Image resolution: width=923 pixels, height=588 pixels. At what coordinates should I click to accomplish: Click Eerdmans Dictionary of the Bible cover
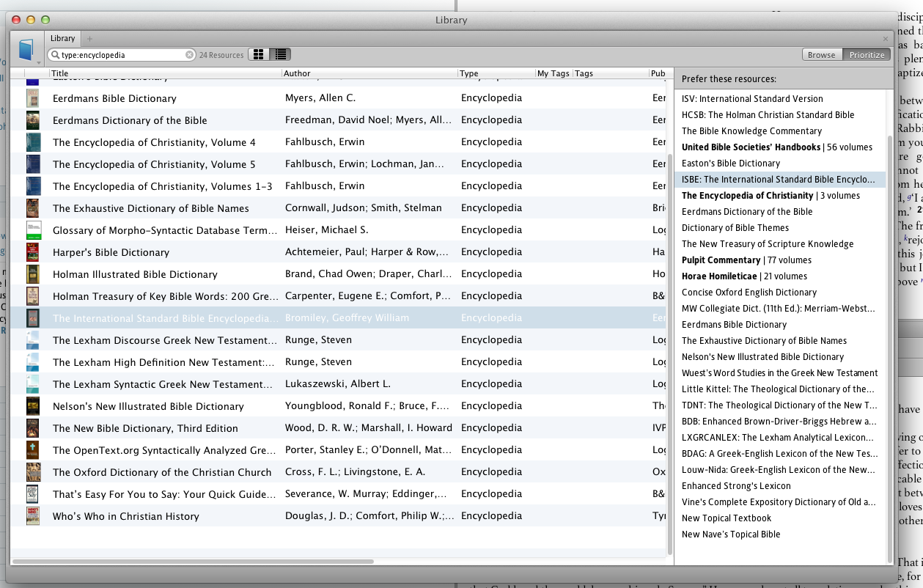point(33,120)
